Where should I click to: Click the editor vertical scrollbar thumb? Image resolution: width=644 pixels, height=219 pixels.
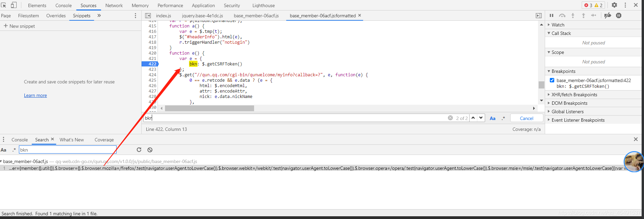point(541,85)
